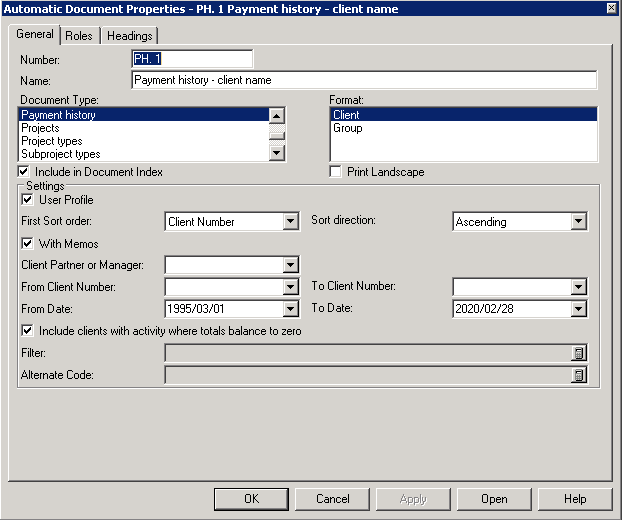Screen dimensions: 623x520
Task: Expand the Sort direction dropdown
Action: (x=578, y=222)
